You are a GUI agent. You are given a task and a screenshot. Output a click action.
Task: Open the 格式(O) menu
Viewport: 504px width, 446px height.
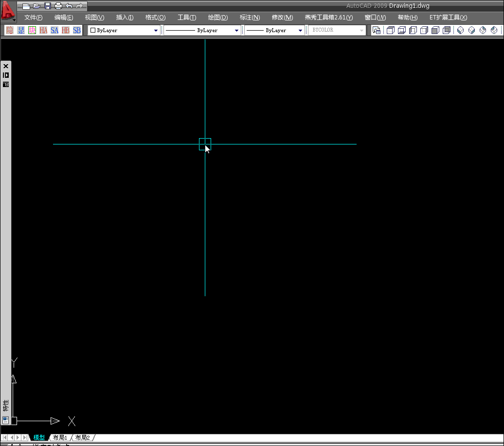click(x=155, y=18)
